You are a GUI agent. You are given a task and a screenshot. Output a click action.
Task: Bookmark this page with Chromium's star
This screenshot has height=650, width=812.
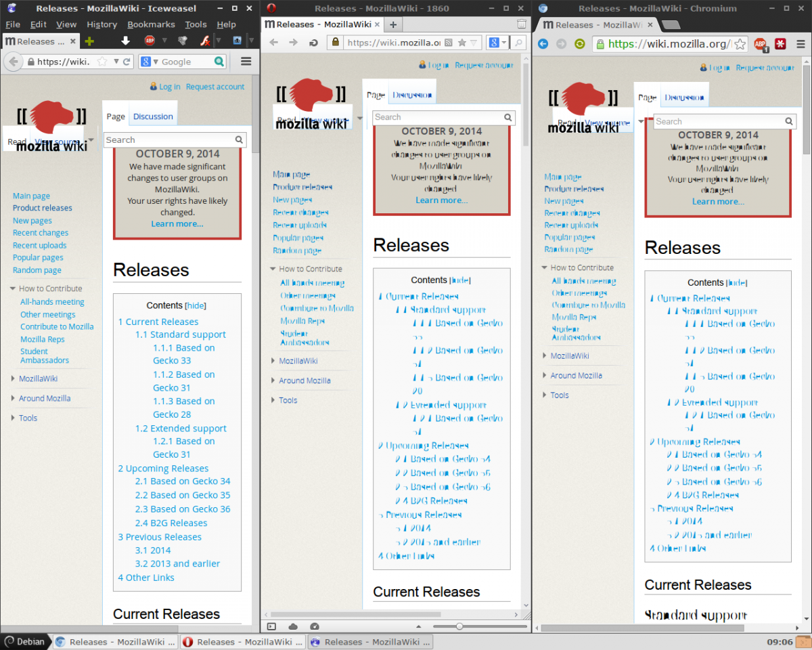click(x=740, y=44)
